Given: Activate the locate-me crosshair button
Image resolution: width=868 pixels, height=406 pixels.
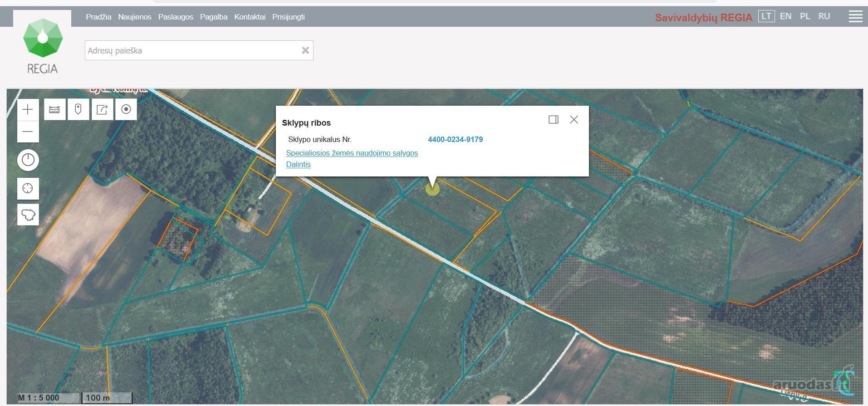Looking at the screenshot, I should point(28,188).
